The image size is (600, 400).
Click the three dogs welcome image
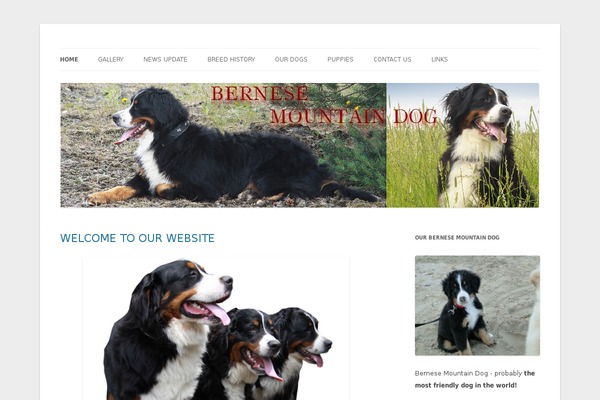pyautogui.click(x=216, y=328)
